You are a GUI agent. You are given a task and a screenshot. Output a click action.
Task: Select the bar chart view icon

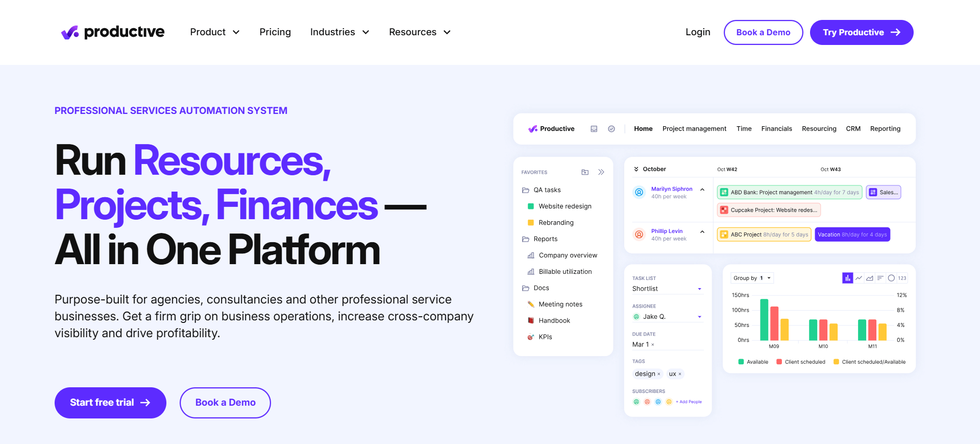pyautogui.click(x=847, y=278)
